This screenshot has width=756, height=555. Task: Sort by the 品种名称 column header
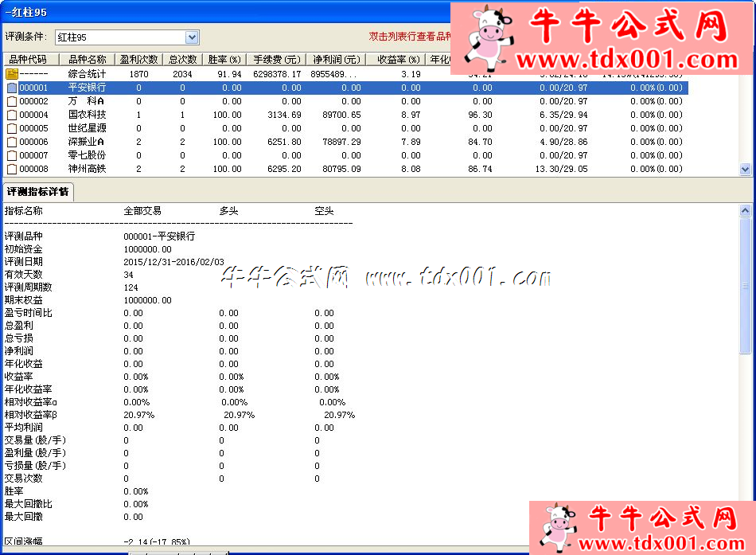click(87, 60)
